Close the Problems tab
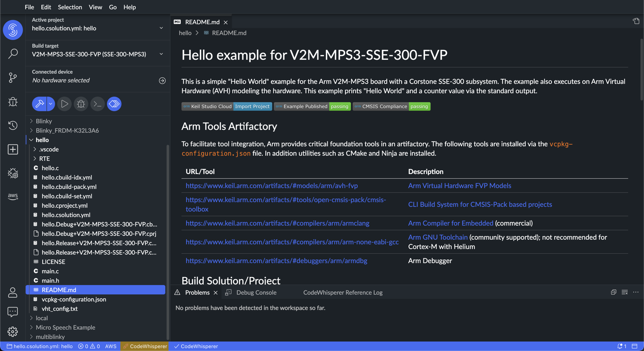 216,293
